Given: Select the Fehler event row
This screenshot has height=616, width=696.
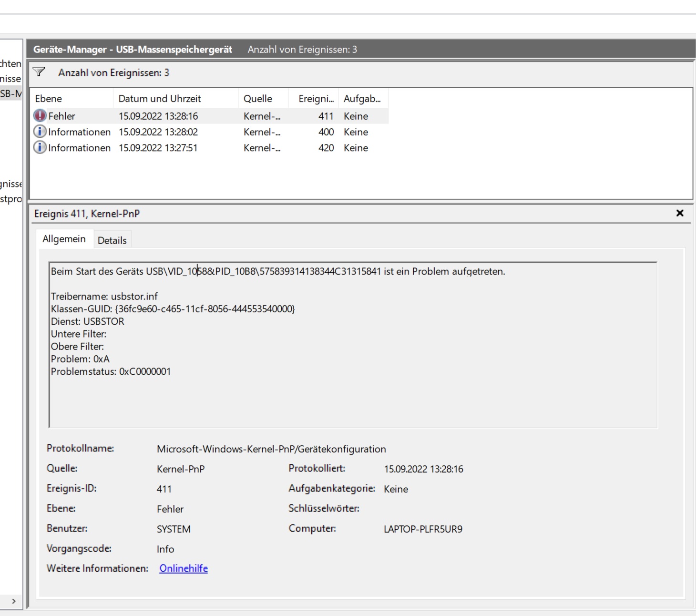Looking at the screenshot, I should coord(210,116).
